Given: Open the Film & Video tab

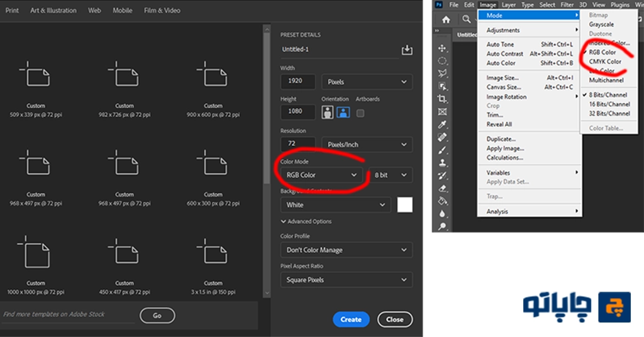Looking at the screenshot, I should 162,11.
